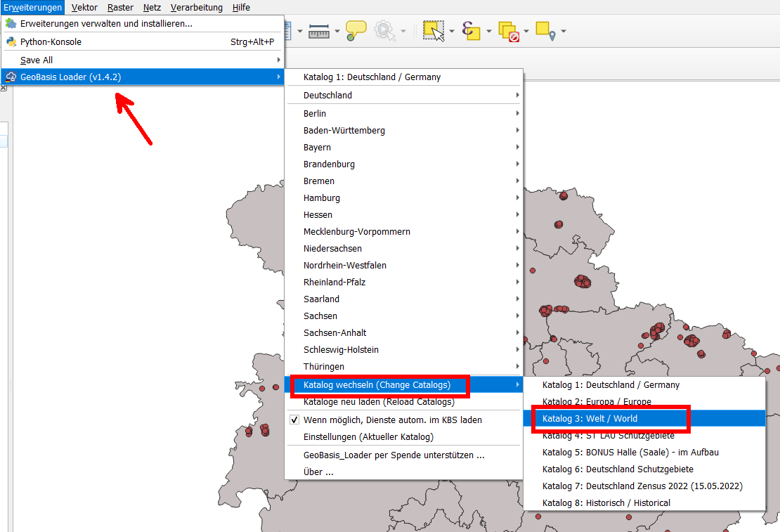
Task: Expand dropdown next to select features tool
Action: click(451, 31)
